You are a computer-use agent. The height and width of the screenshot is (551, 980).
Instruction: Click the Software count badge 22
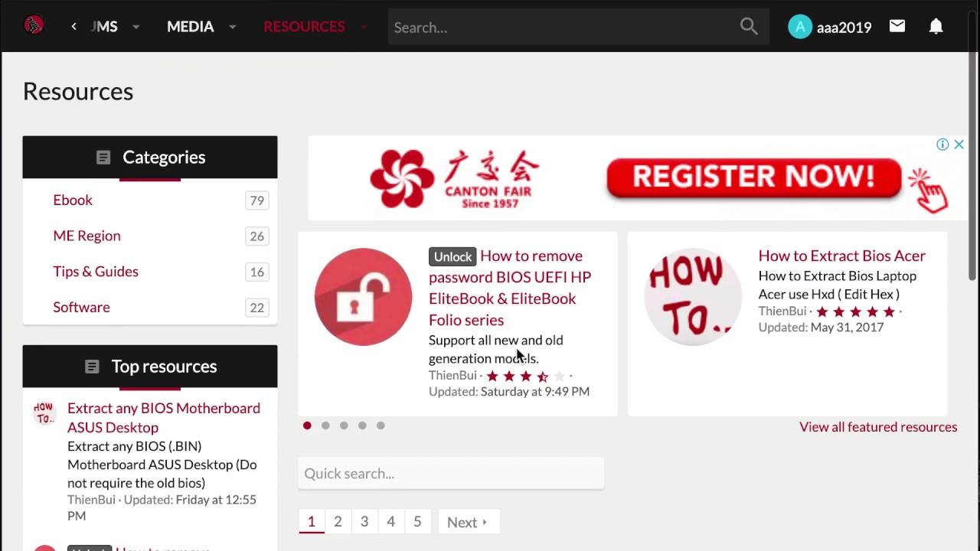coord(257,308)
